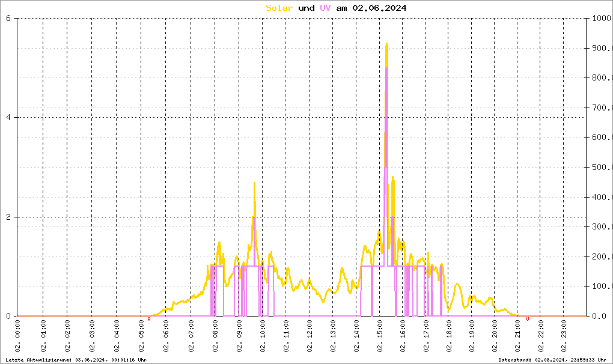Click left axis label 4
613x364 pixels.
(x=8, y=117)
